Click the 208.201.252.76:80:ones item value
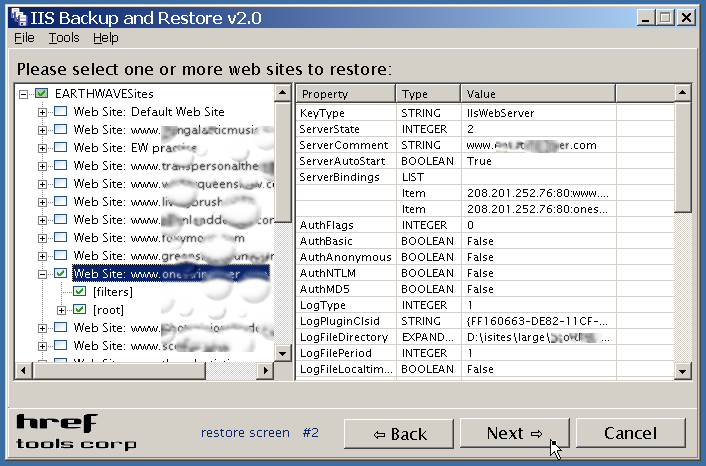This screenshot has width=706, height=466. pyautogui.click(x=537, y=209)
